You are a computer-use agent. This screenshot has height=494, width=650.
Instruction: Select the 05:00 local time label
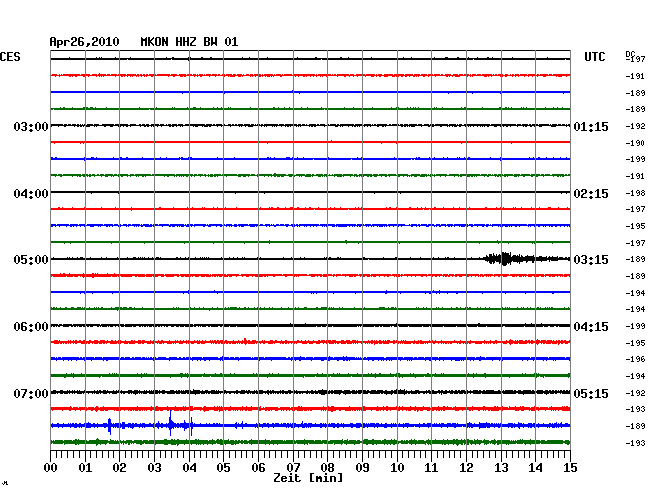pos(31,260)
